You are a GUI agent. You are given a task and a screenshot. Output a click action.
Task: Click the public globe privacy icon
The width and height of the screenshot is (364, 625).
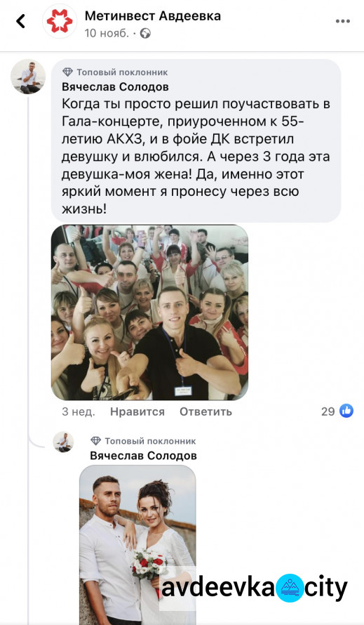pos(145,34)
